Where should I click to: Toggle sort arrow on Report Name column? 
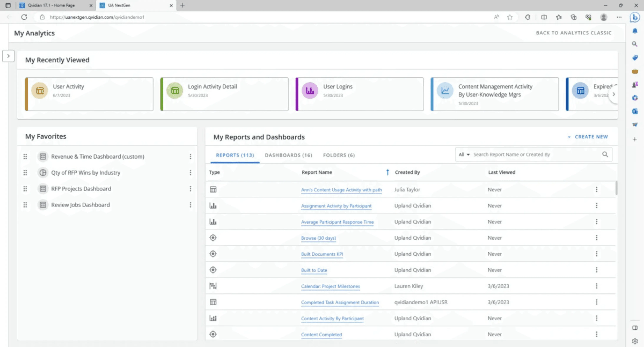pyautogui.click(x=387, y=172)
